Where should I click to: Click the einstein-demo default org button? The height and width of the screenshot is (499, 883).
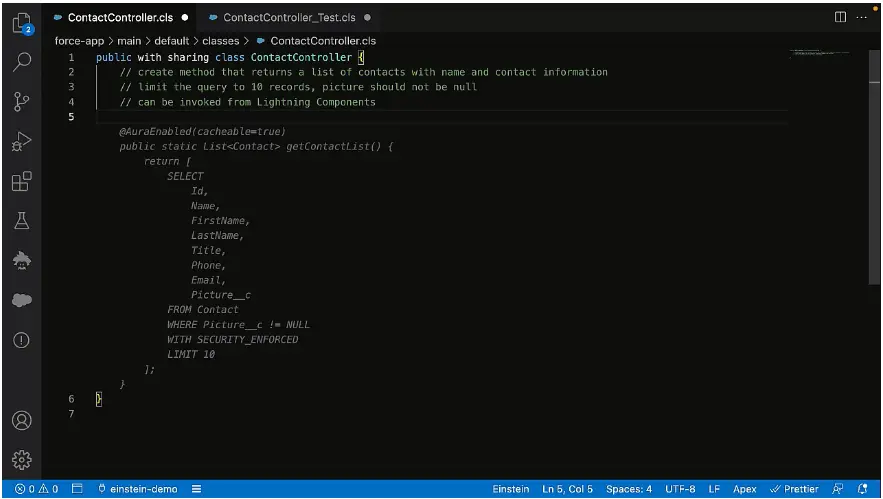pyautogui.click(x=137, y=489)
